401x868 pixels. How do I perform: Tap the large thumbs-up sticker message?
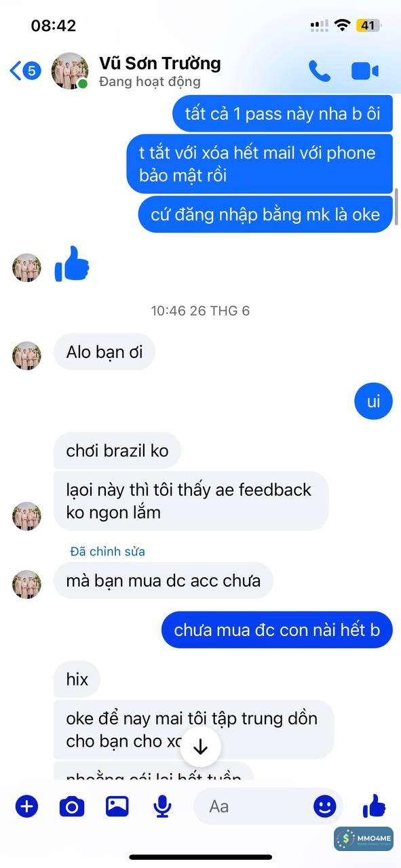click(72, 264)
